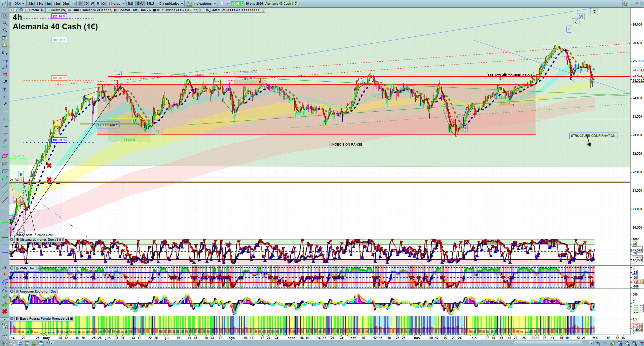Select the round text bubble tool
Screen dimensions: 644x346
(x=5, y=97)
